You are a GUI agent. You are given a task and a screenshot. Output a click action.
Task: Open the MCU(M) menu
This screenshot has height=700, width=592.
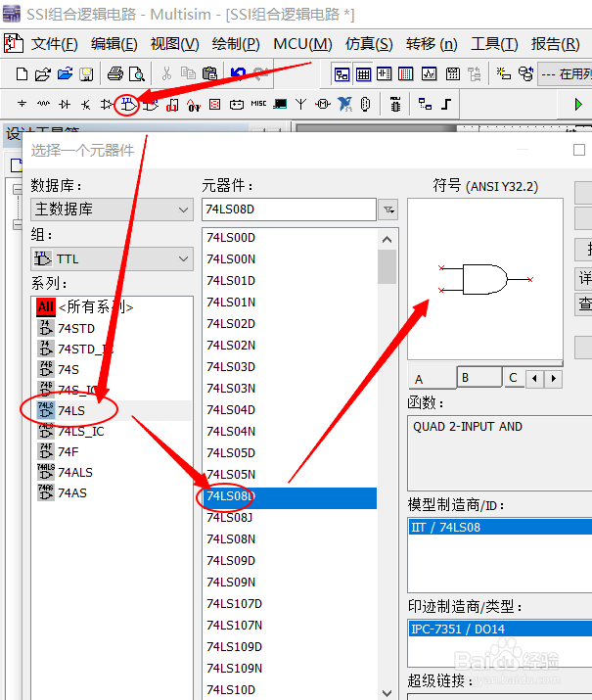302,44
